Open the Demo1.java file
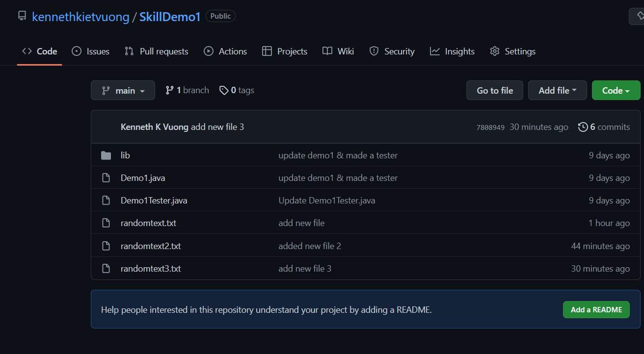The height and width of the screenshot is (354, 644). pos(143,178)
